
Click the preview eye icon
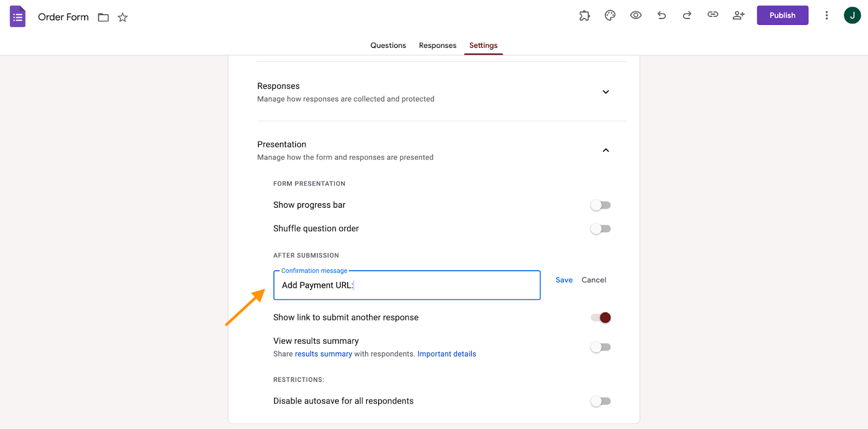click(x=636, y=15)
